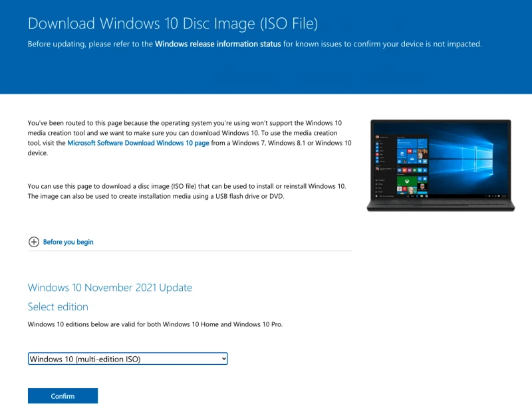The width and height of the screenshot is (532, 416).
Task: Click the user avatar in laptop Start menu
Action: pos(378,136)
